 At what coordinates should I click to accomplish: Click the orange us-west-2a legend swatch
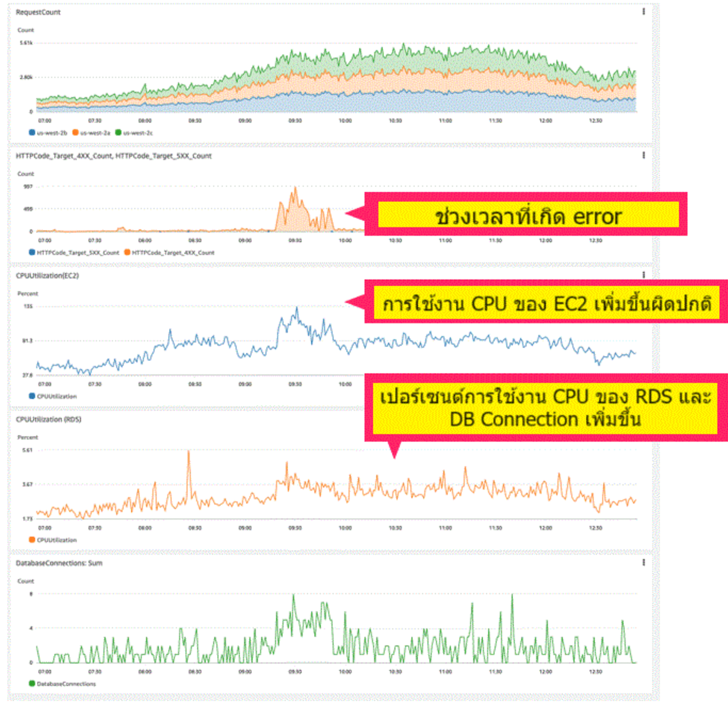75,132
